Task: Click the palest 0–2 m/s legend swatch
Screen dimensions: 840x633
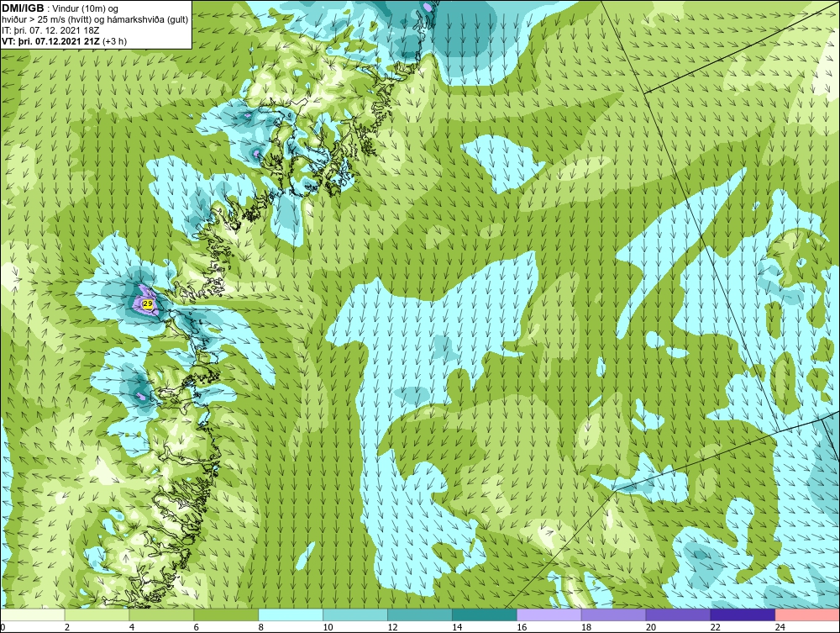Action: tap(33, 615)
